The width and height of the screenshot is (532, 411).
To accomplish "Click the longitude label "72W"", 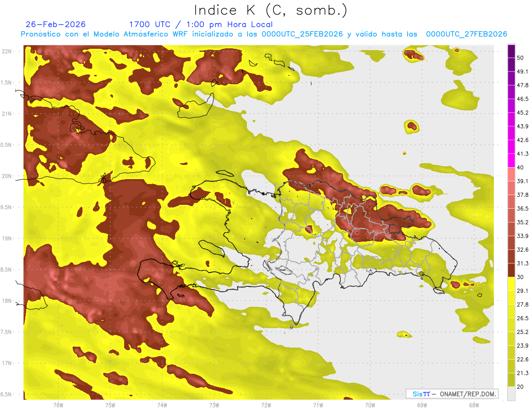I will click(266, 405).
